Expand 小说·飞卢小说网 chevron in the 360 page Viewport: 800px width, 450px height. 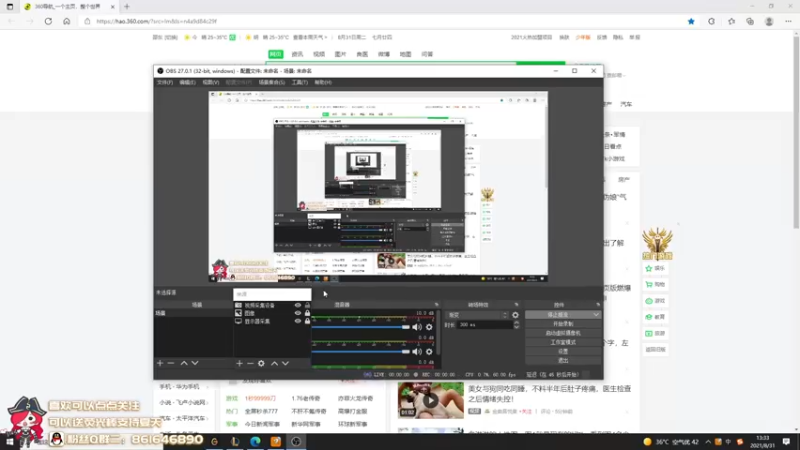point(208,403)
